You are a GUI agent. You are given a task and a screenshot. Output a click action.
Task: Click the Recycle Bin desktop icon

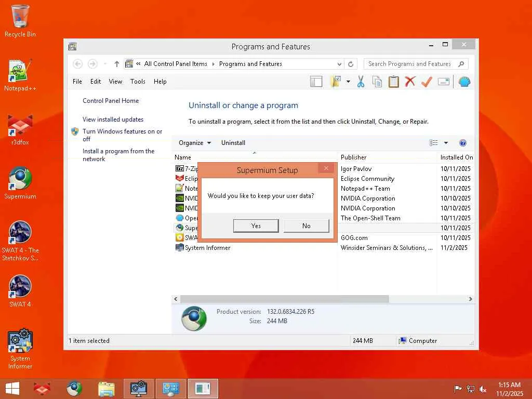tap(20, 21)
